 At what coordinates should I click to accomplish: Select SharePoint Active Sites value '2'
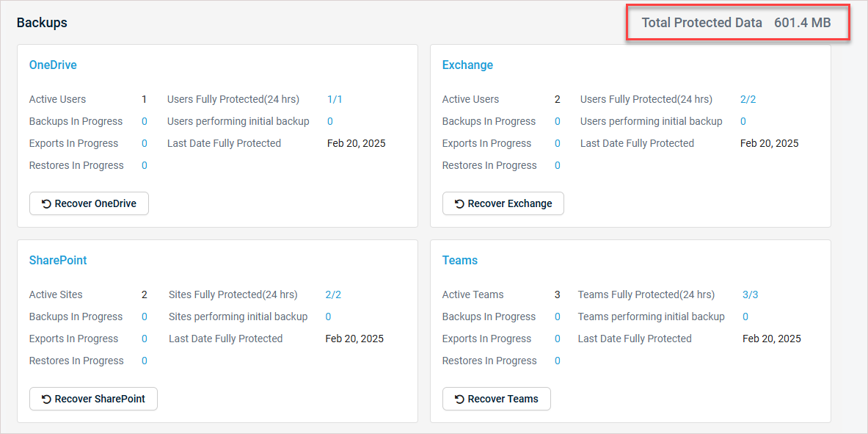pyautogui.click(x=145, y=294)
